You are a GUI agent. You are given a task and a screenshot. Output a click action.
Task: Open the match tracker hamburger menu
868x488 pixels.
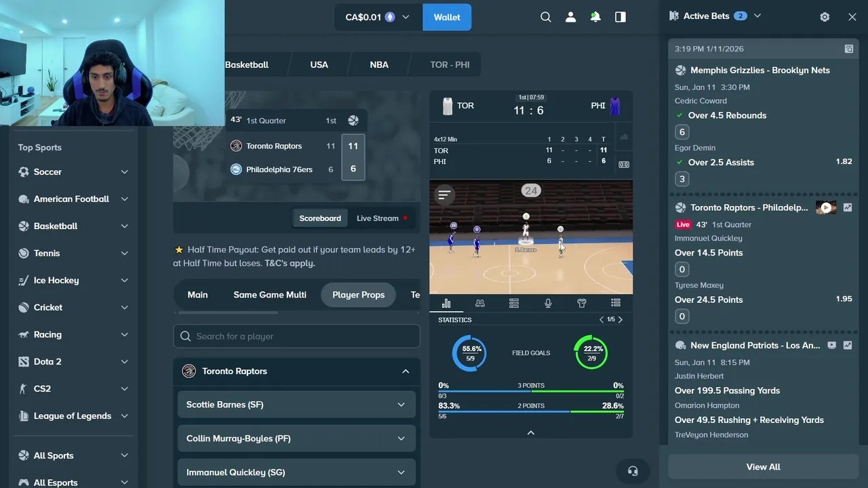[x=444, y=195]
